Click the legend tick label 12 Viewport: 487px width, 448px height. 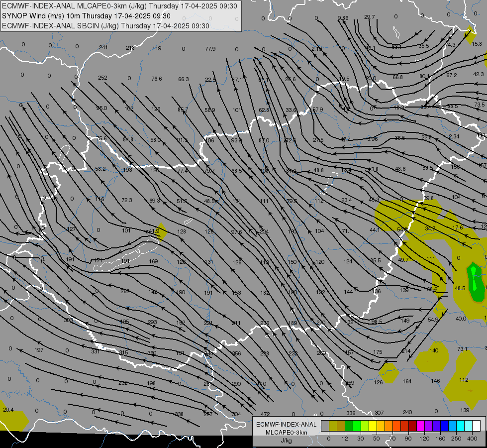coord(345,439)
